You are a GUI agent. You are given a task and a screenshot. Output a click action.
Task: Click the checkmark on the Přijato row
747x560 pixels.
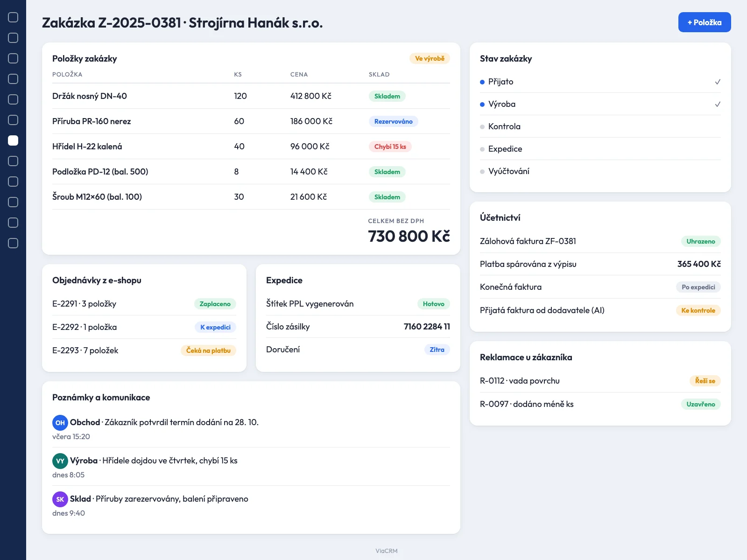click(x=718, y=82)
